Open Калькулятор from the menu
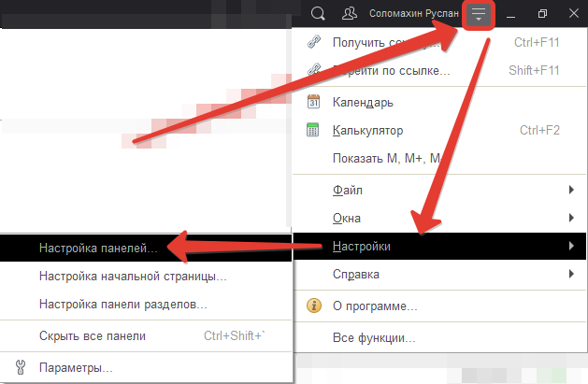Screen dimensions: 588x384 coord(439,130)
